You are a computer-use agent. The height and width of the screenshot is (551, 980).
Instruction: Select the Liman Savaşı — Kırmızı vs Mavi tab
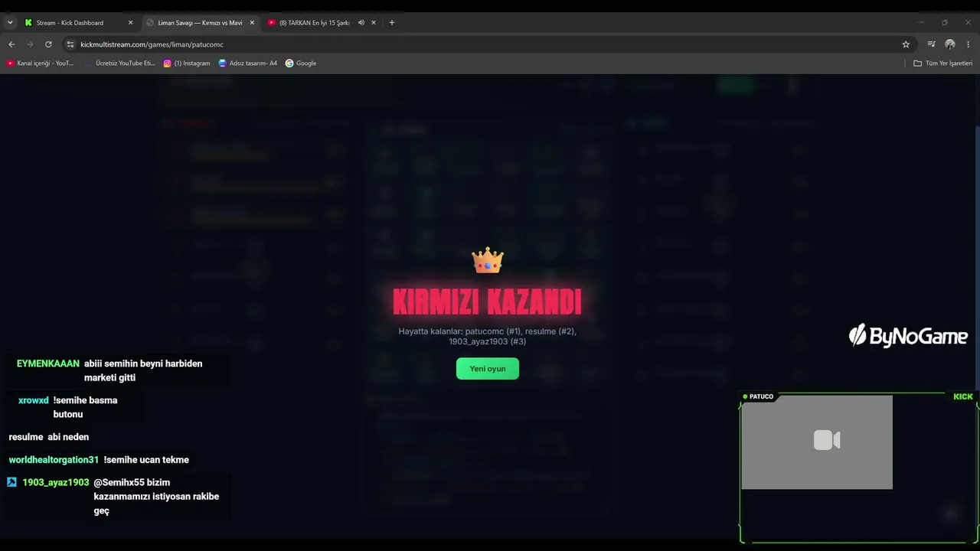[200, 22]
